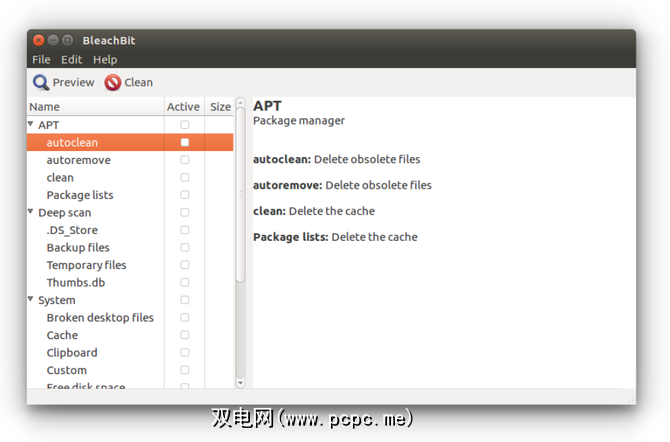The width and height of the screenshot is (670, 442).
Task: Enable the autoremove checkbox
Action: [x=185, y=160]
